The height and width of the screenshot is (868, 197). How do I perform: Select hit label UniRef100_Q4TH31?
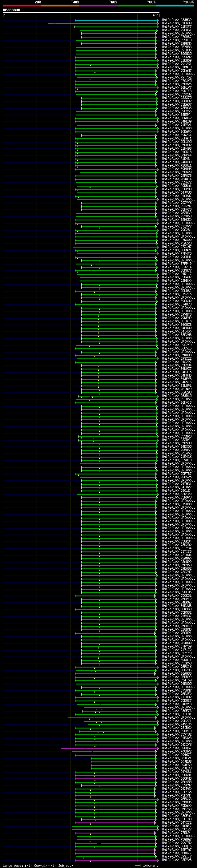click(177, 484)
